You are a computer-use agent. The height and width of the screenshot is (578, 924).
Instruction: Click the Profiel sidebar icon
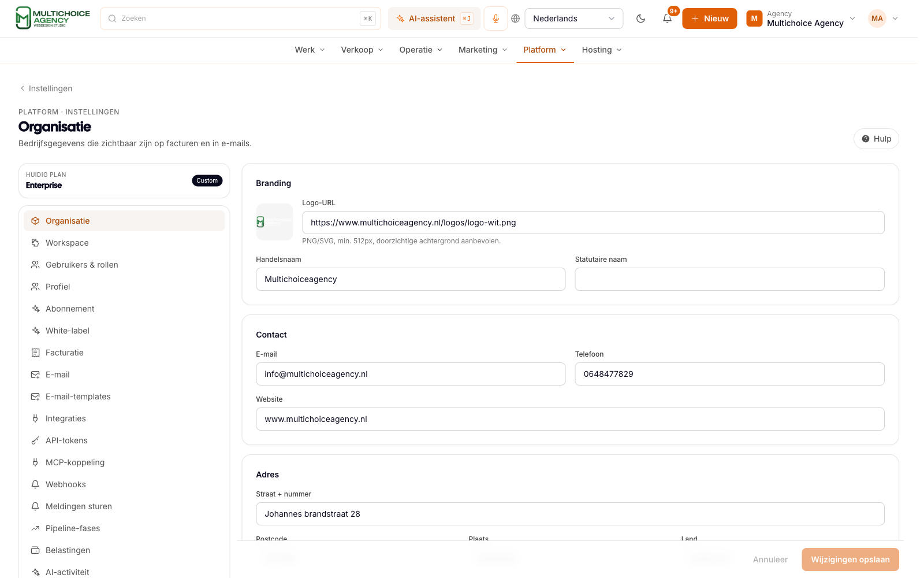[35, 287]
